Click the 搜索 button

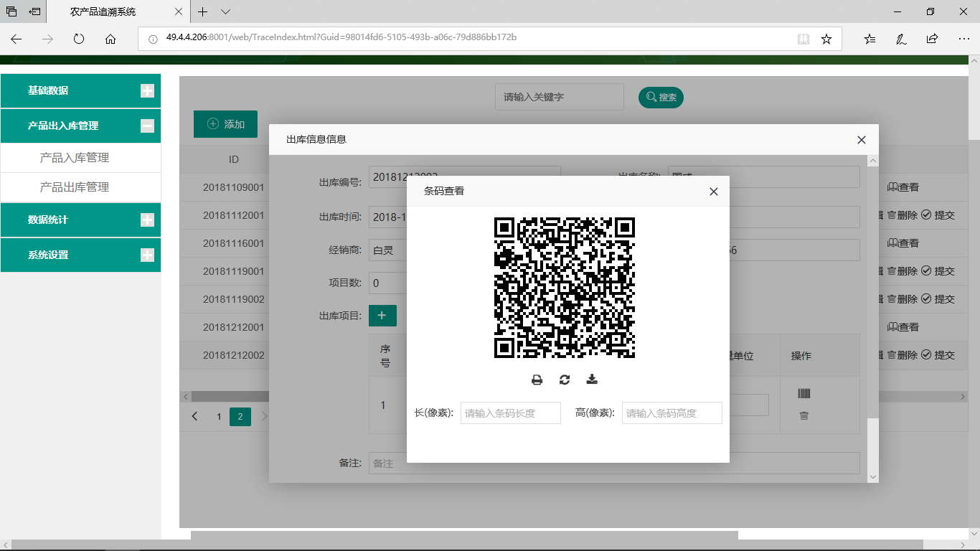661,98
